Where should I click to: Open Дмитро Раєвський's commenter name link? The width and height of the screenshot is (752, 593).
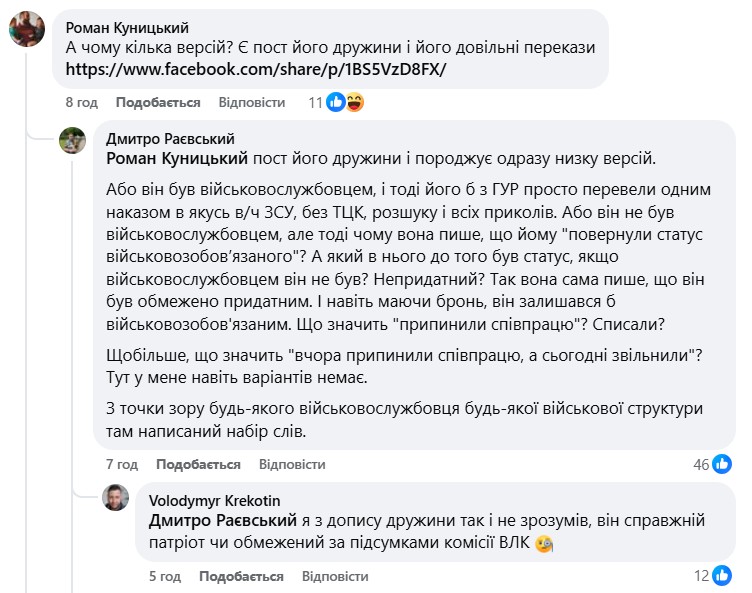tap(171, 139)
